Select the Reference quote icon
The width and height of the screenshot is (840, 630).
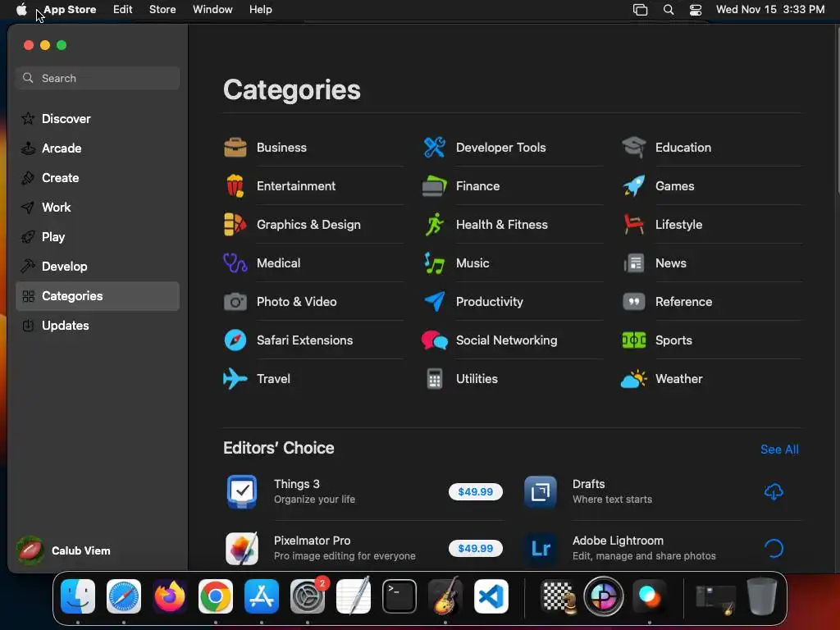point(634,302)
